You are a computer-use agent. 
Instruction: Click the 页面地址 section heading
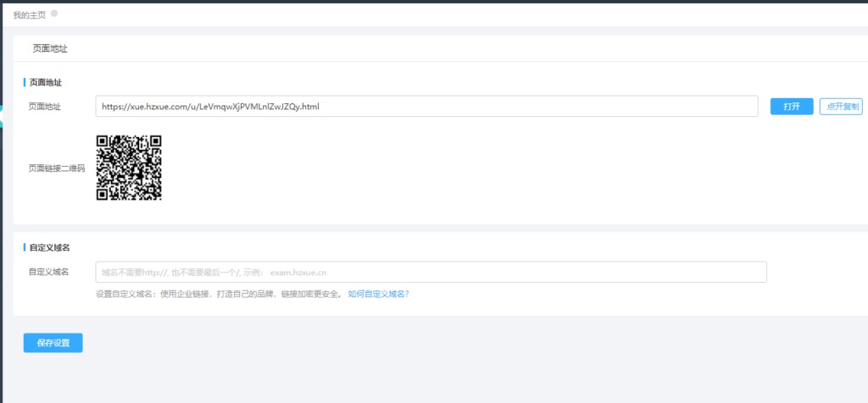pyautogui.click(x=46, y=82)
